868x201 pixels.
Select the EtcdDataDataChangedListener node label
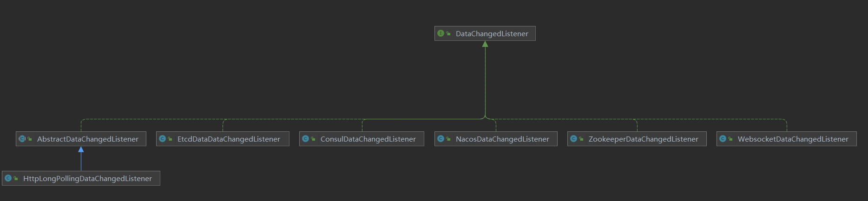coord(229,139)
